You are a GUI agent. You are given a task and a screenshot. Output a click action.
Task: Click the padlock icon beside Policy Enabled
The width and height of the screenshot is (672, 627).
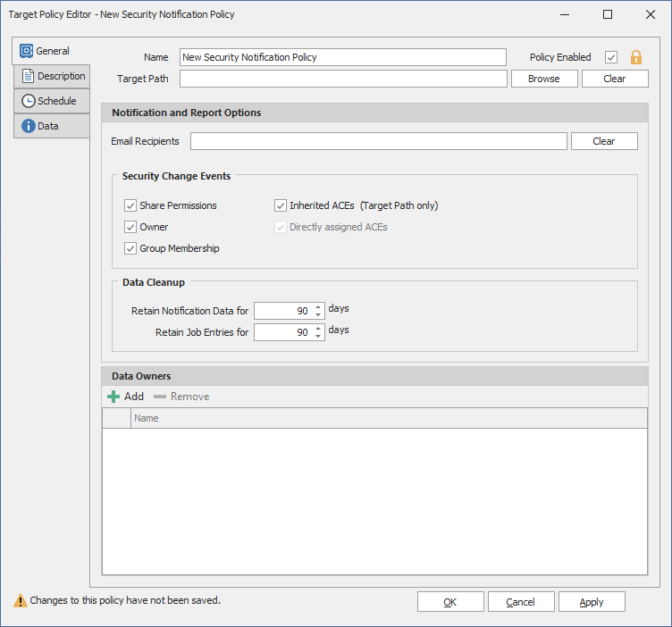click(636, 57)
